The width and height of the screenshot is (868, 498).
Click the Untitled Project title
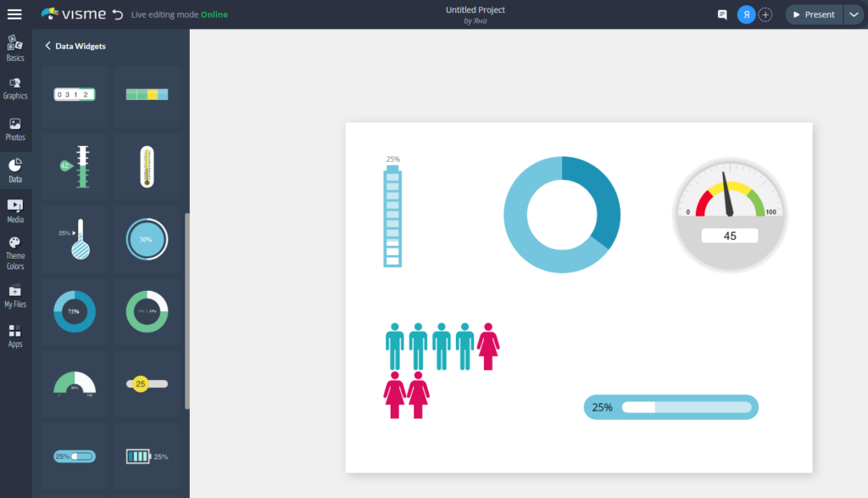click(475, 9)
